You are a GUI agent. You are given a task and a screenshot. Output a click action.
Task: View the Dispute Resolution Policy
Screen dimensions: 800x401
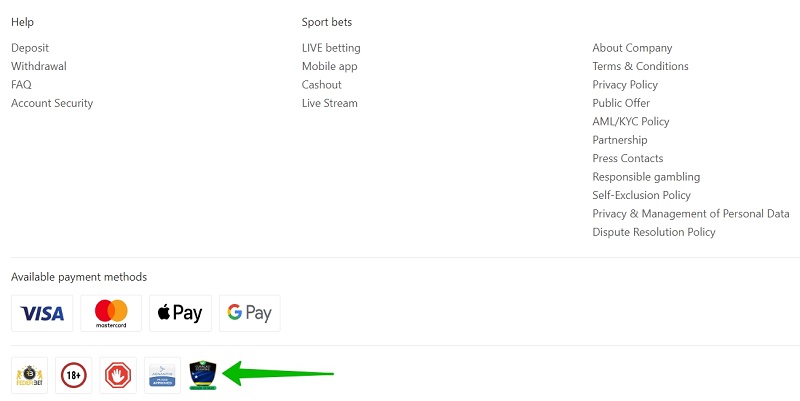pos(654,232)
